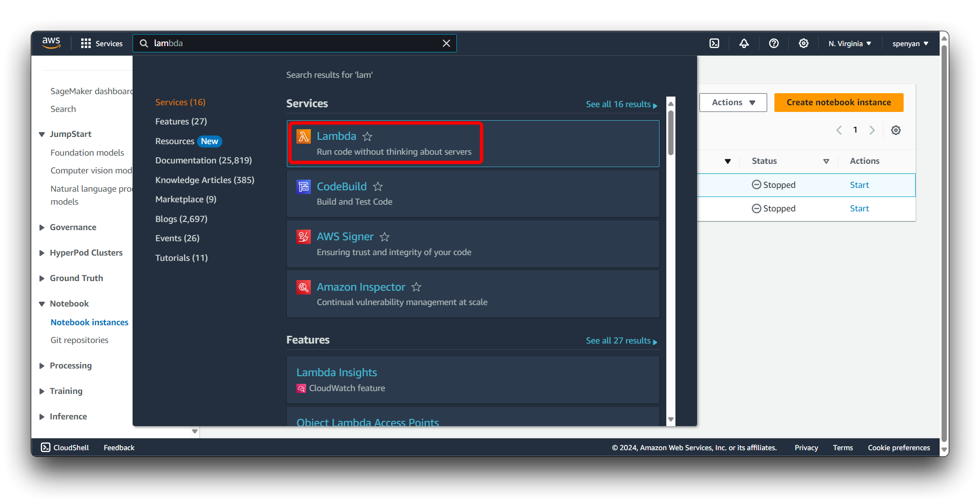Click the CodeBuild service icon

tap(304, 186)
